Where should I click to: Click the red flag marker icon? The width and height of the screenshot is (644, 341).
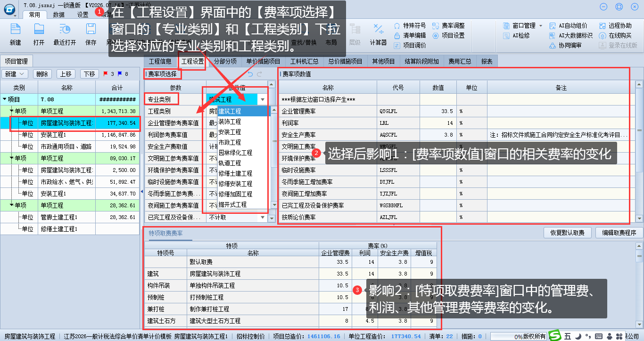(x=106, y=74)
